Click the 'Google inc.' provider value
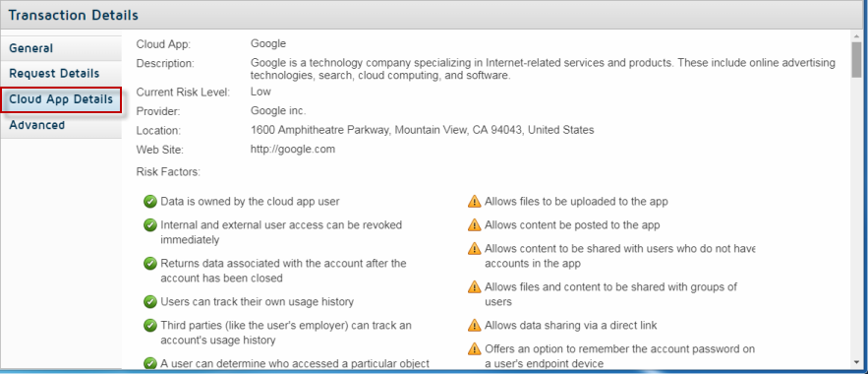This screenshot has height=374, width=868. pos(278,111)
